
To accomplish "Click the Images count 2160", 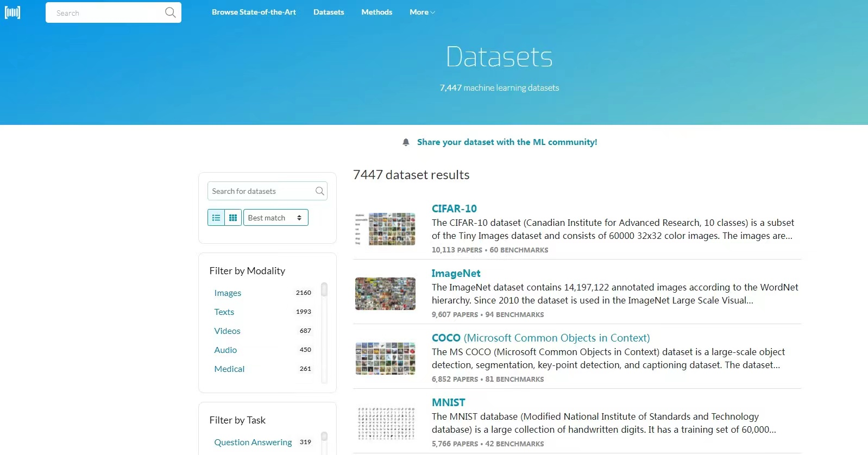I will click(304, 293).
